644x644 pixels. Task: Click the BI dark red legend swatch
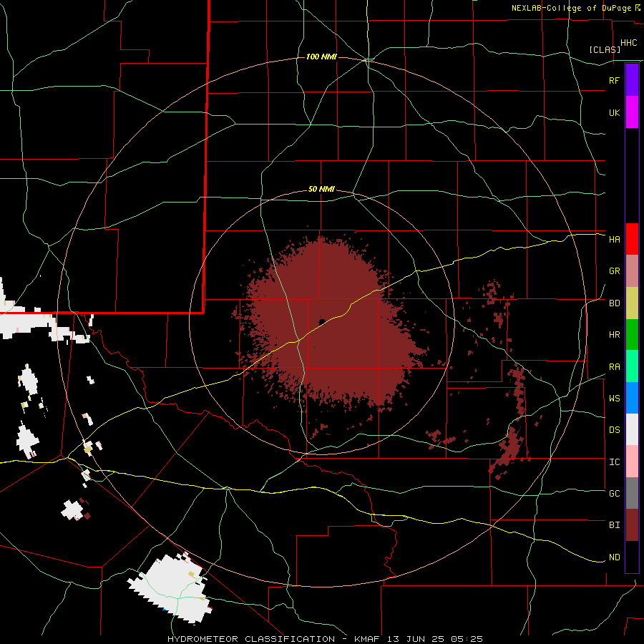(x=632, y=525)
